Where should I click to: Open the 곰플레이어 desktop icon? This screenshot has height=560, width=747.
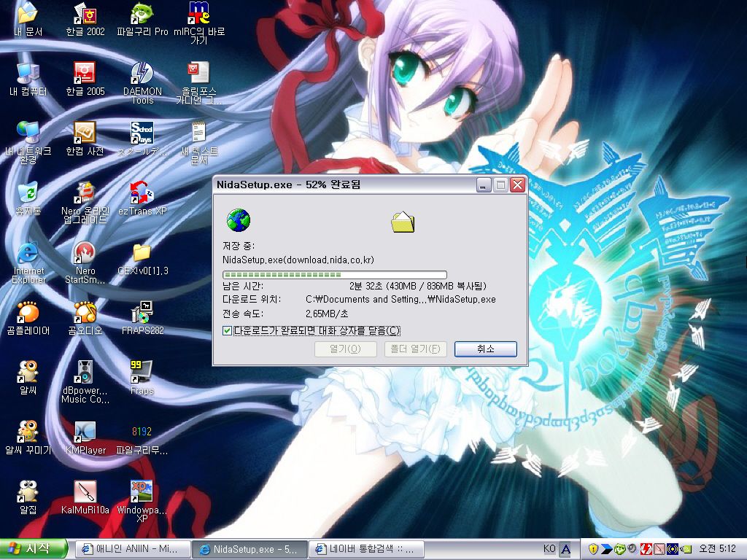pos(28,314)
